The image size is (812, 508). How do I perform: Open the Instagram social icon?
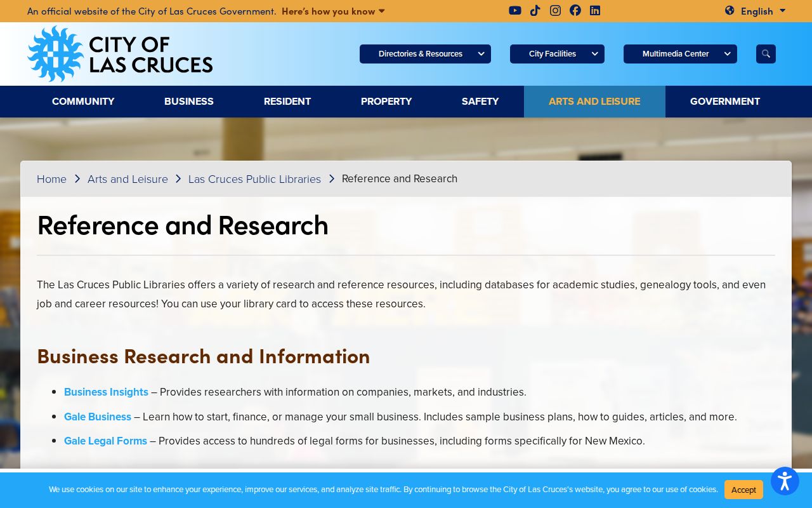pyautogui.click(x=555, y=10)
